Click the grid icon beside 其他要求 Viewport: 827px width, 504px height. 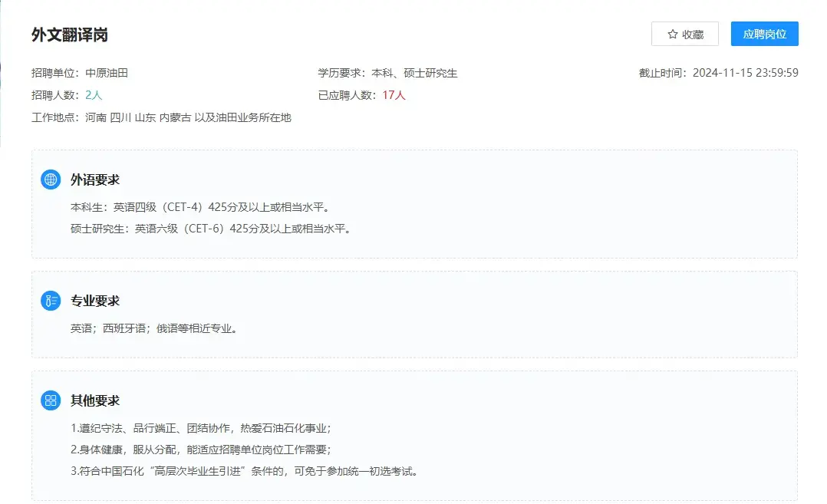[51, 400]
